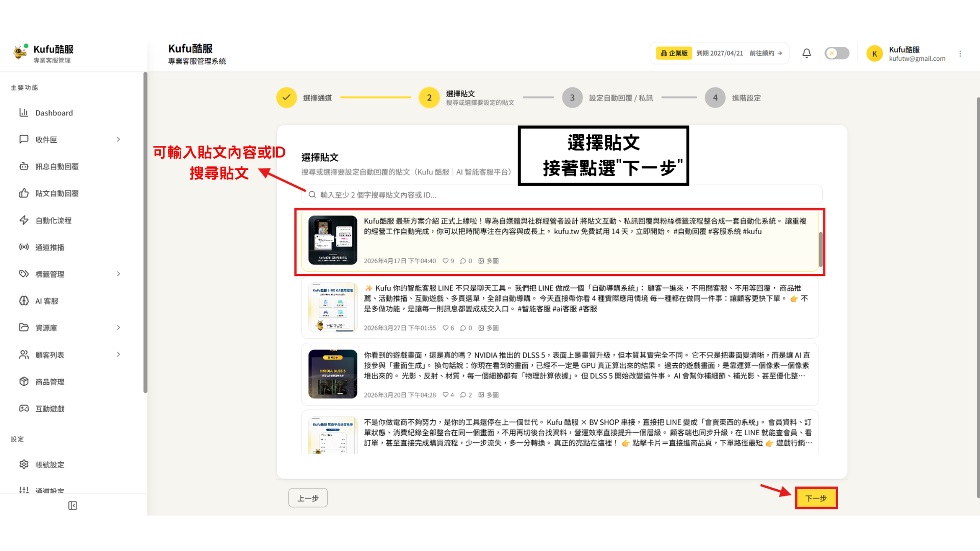Viewport: 980px width, 551px height.
Task: Click the comment icon on the March 20 post
Action: pos(463,395)
